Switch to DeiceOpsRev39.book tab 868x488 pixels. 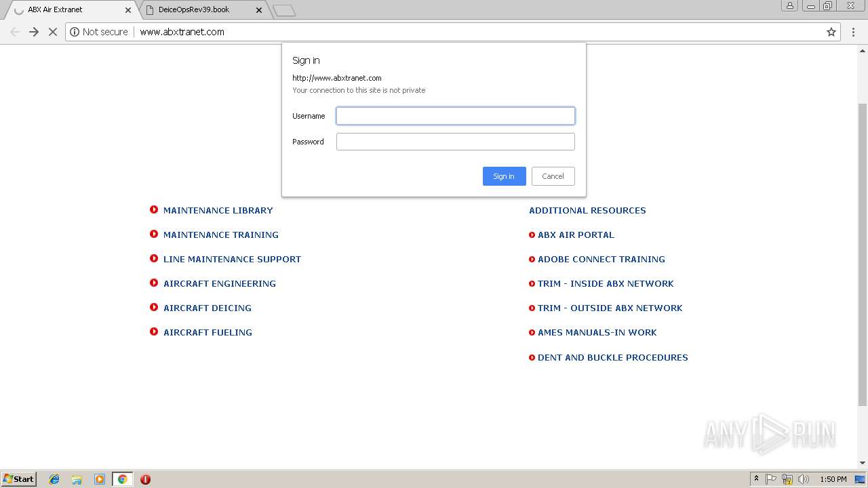203,10
